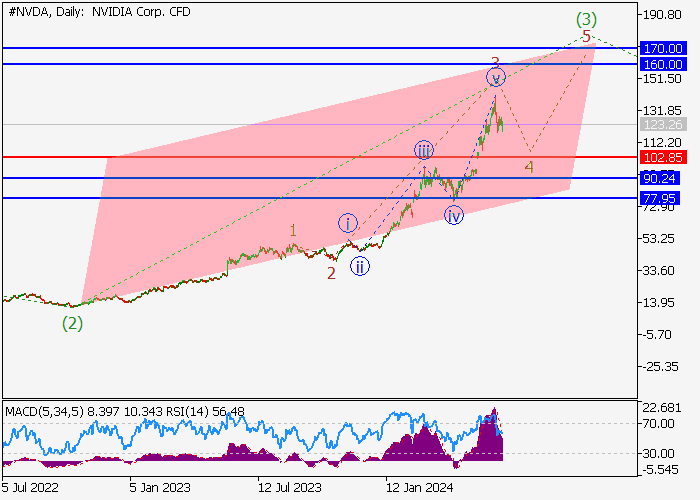Image resolution: width=700 pixels, height=500 pixels.
Task: Click the blue 77.95 price label
Action: pos(660,198)
